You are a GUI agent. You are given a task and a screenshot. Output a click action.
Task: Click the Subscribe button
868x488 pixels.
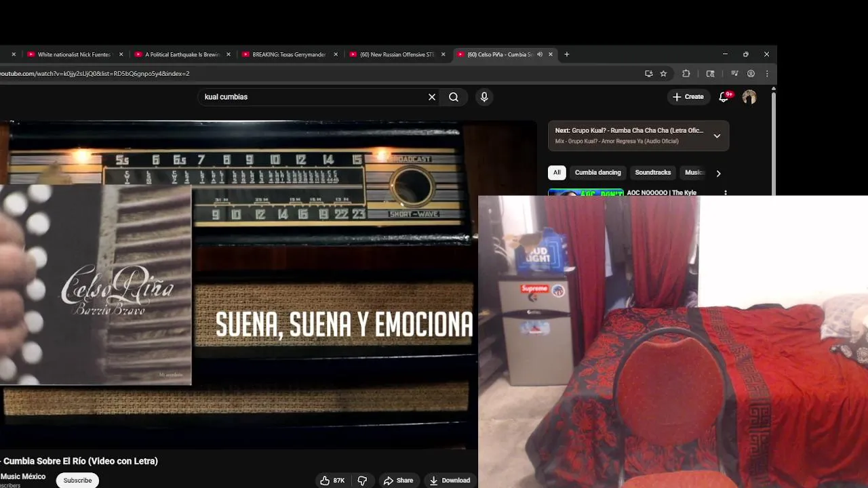pyautogui.click(x=77, y=481)
